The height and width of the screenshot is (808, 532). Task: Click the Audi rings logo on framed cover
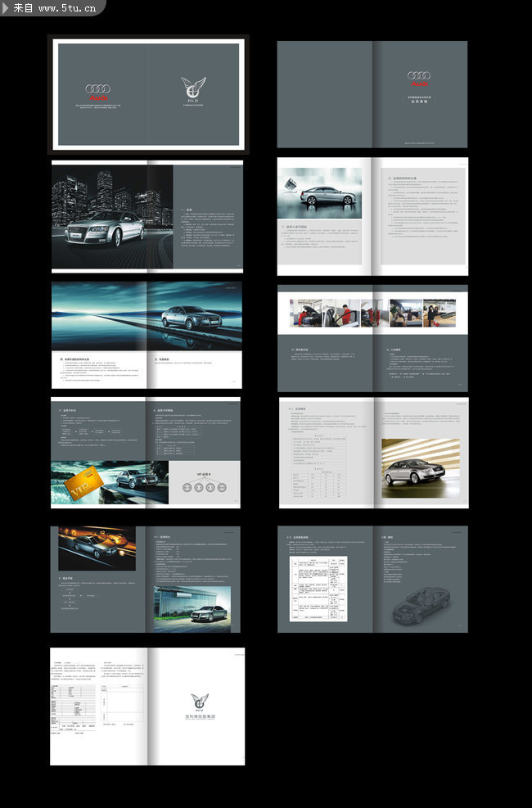click(x=98, y=92)
